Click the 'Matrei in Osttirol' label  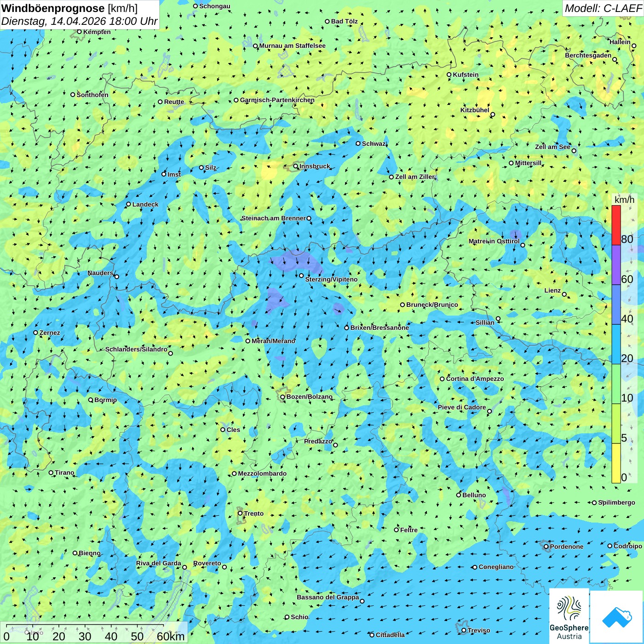tap(494, 241)
